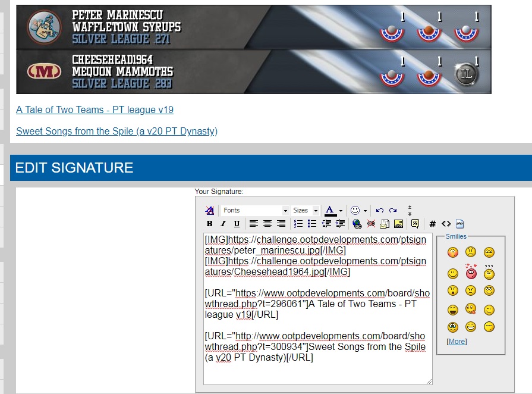The height and width of the screenshot is (394, 532).
Task: Center-align the signature text
Action: 267,224
